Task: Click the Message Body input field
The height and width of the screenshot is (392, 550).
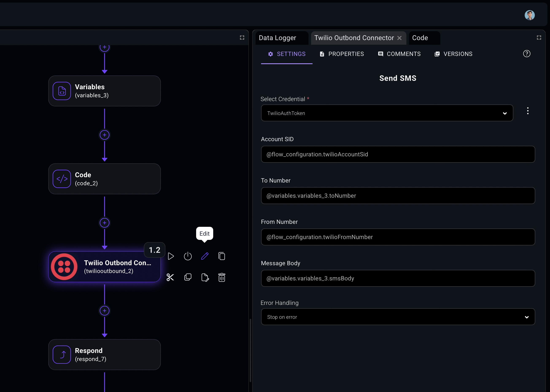Action: click(398, 278)
